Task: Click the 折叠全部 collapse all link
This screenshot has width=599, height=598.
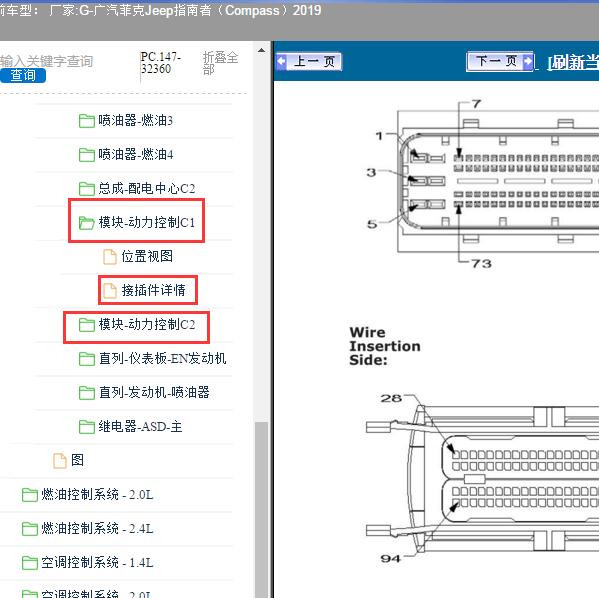Action: (x=220, y=63)
